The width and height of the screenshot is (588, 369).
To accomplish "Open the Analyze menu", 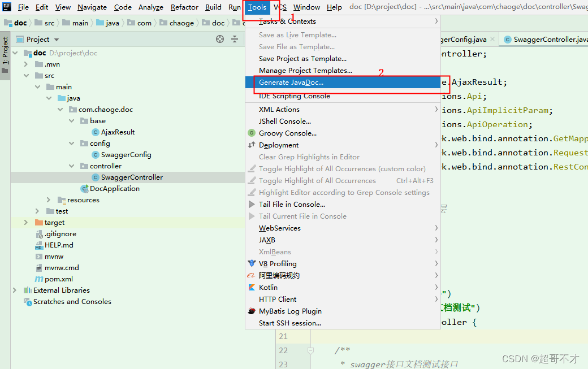I will point(151,7).
